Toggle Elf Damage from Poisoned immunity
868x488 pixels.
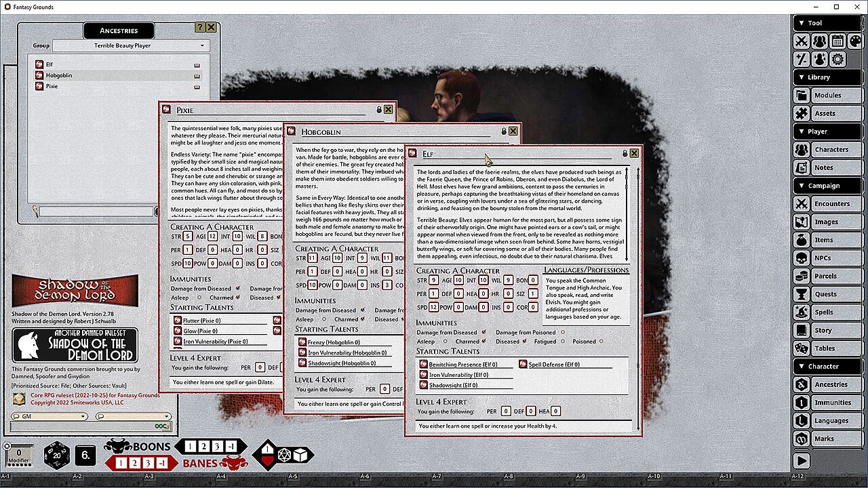click(562, 333)
